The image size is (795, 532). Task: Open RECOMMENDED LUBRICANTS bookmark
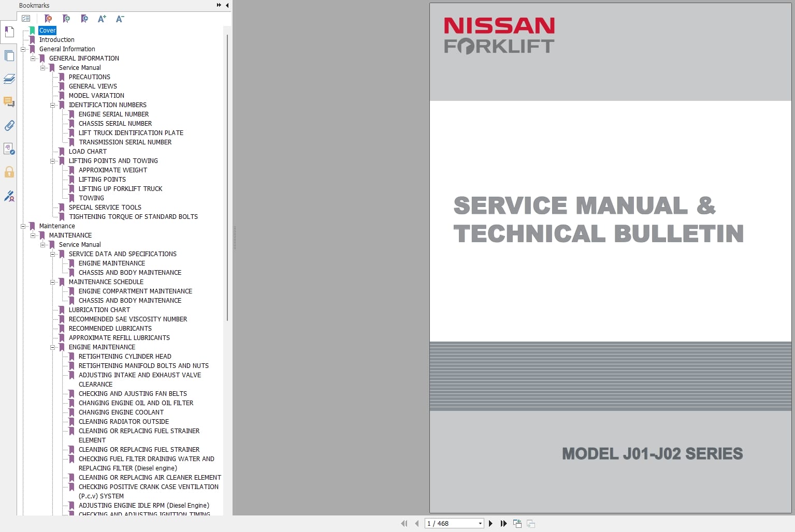[x=110, y=329]
